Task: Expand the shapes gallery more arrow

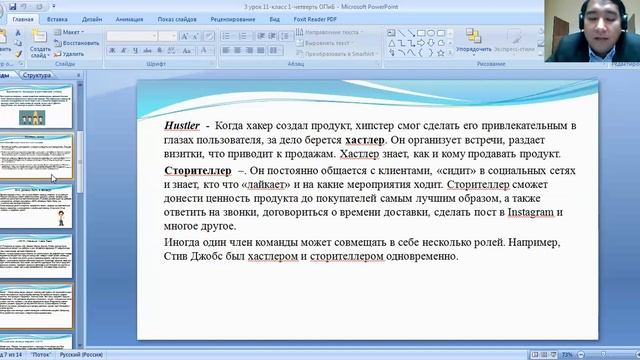Action: (x=451, y=53)
